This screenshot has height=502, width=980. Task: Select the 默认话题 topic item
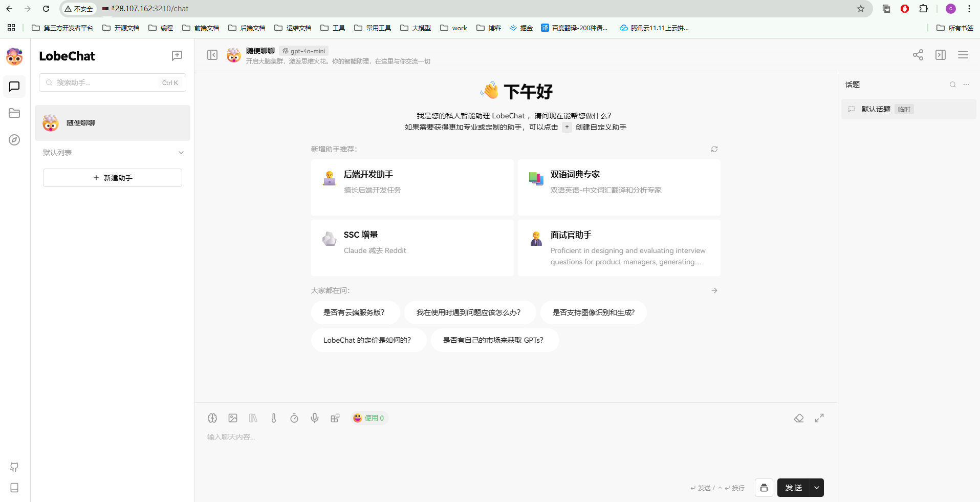click(x=908, y=109)
